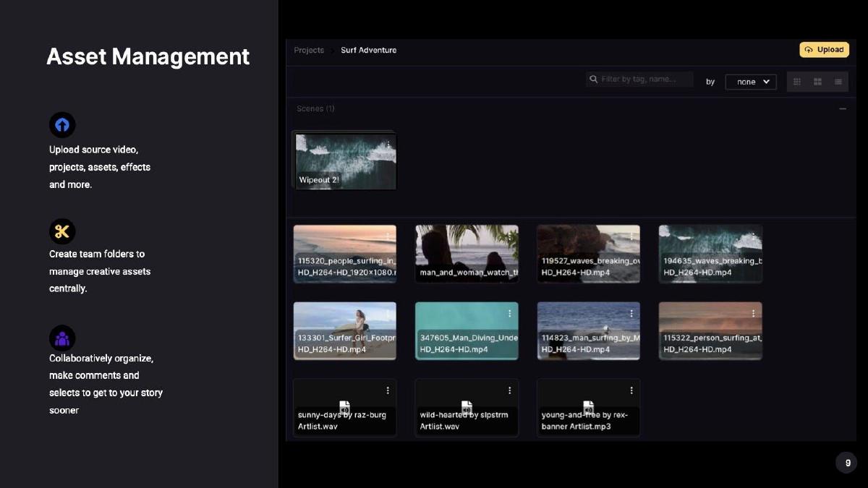Screen dimensions: 868x488
Task: Select the 347605_Man_Diving file name
Action: tap(469, 343)
